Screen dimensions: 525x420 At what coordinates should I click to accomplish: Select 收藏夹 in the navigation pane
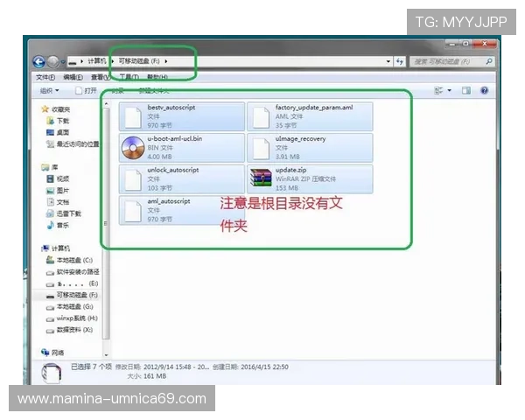pos(60,109)
